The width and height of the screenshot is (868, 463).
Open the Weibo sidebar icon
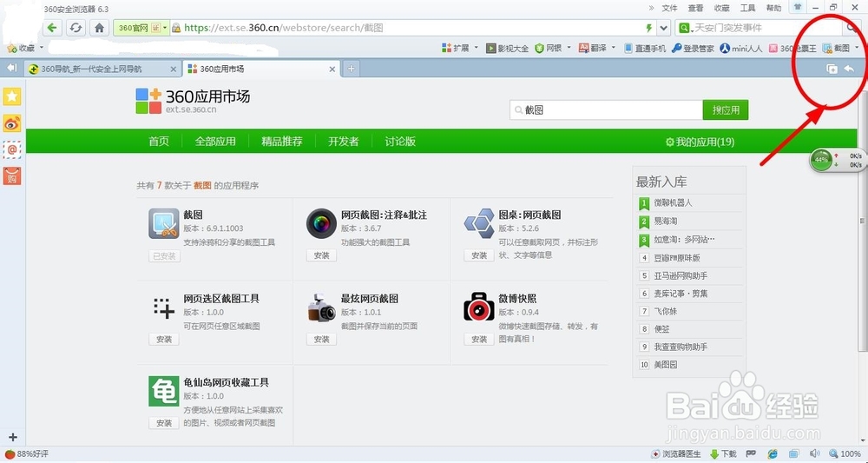tap(12, 123)
